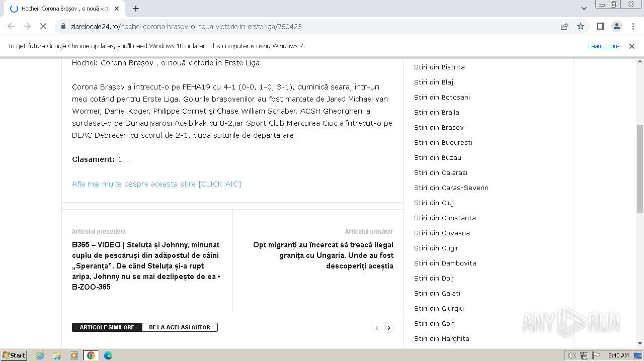Open Stiri din Cluj
Screen dimensions: 644x362
coord(434,203)
